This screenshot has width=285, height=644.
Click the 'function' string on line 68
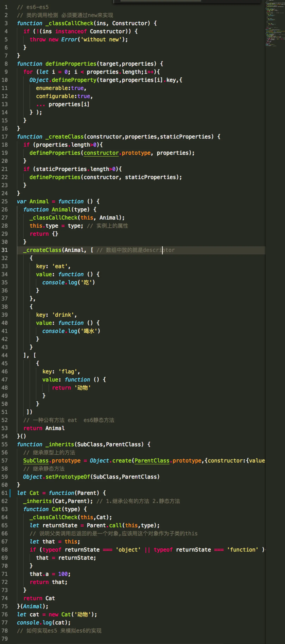pyautogui.click(x=243, y=550)
